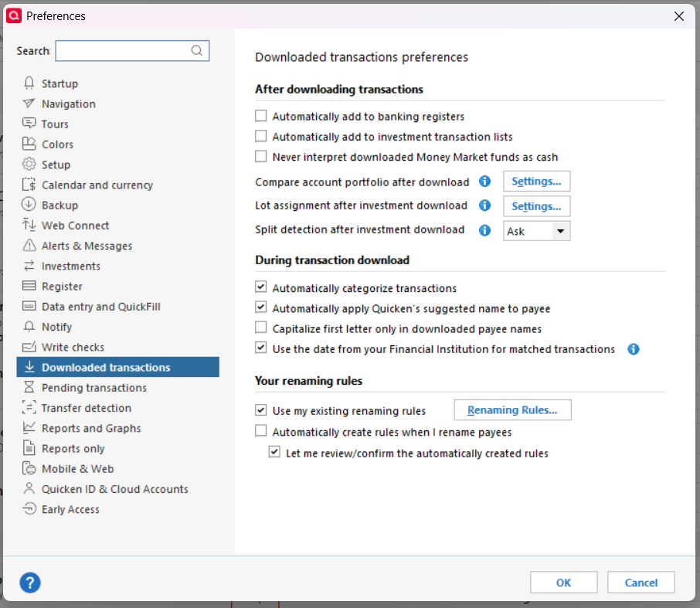700x608 pixels.
Task: Click the Navigation arrow icon
Action: click(29, 104)
